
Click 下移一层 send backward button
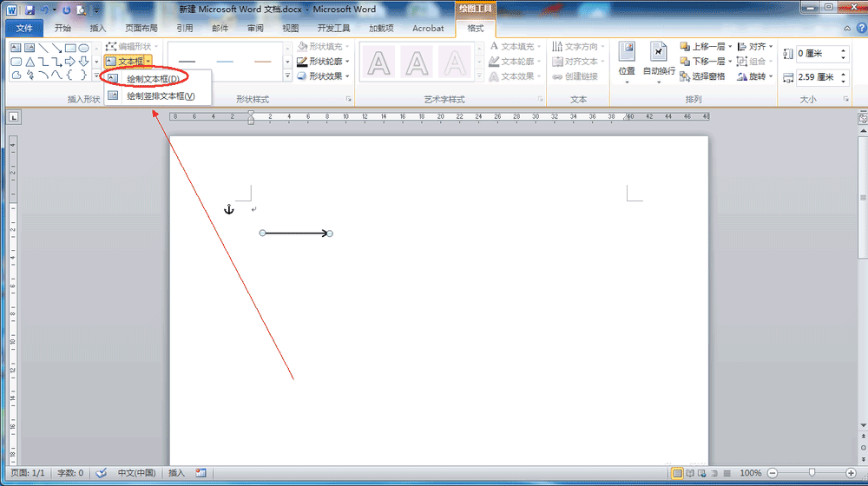click(703, 62)
